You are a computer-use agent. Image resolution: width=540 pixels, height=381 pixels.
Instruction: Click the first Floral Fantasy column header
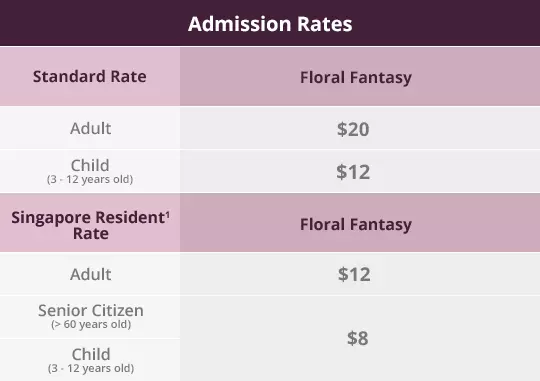point(356,77)
